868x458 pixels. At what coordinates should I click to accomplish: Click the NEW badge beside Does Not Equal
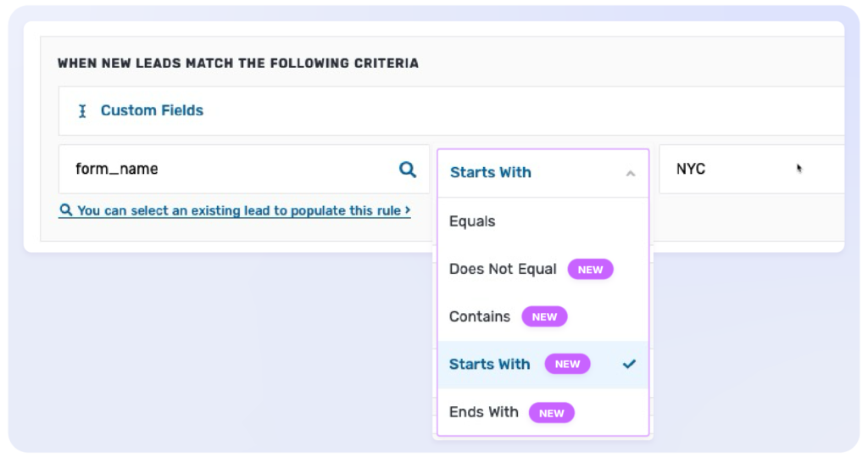pos(590,269)
